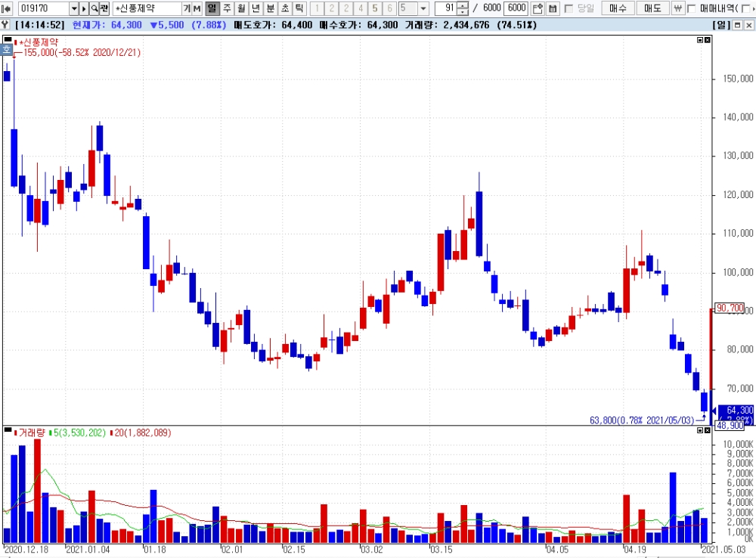Screen dimensions: 756x558
Task: Select the 분 minute chart tab
Action: pyautogui.click(x=271, y=8)
